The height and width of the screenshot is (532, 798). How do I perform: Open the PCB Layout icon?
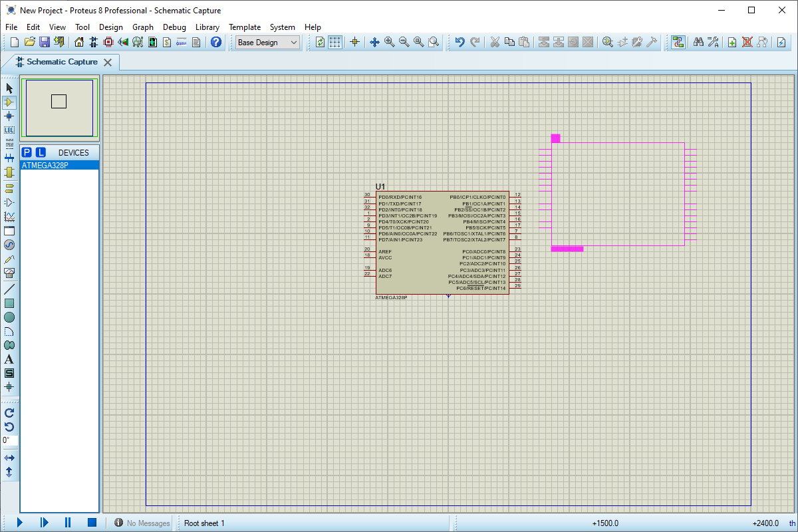(108, 42)
